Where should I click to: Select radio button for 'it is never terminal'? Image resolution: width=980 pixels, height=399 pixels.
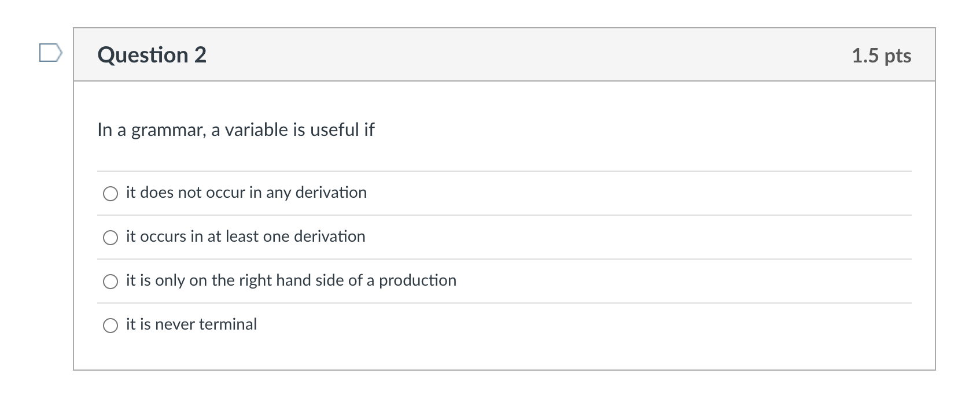(x=110, y=326)
